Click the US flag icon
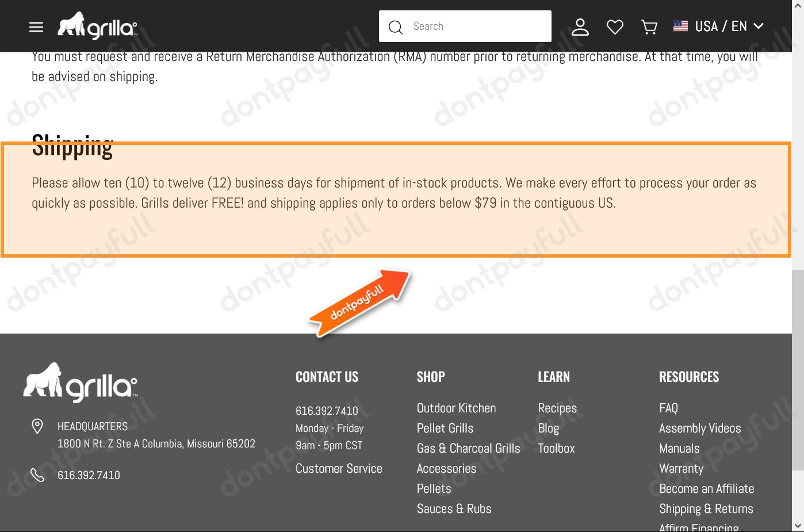This screenshot has height=532, width=804. pyautogui.click(x=680, y=25)
